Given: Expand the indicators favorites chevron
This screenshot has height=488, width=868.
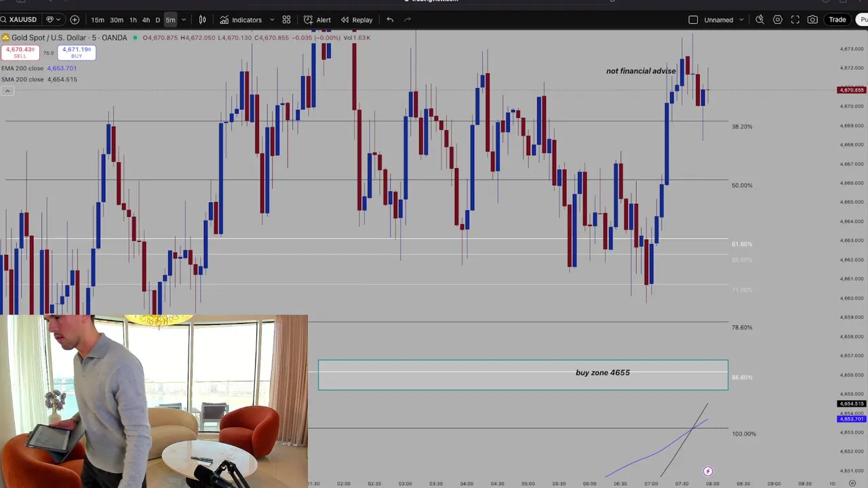Looking at the screenshot, I should tap(272, 20).
